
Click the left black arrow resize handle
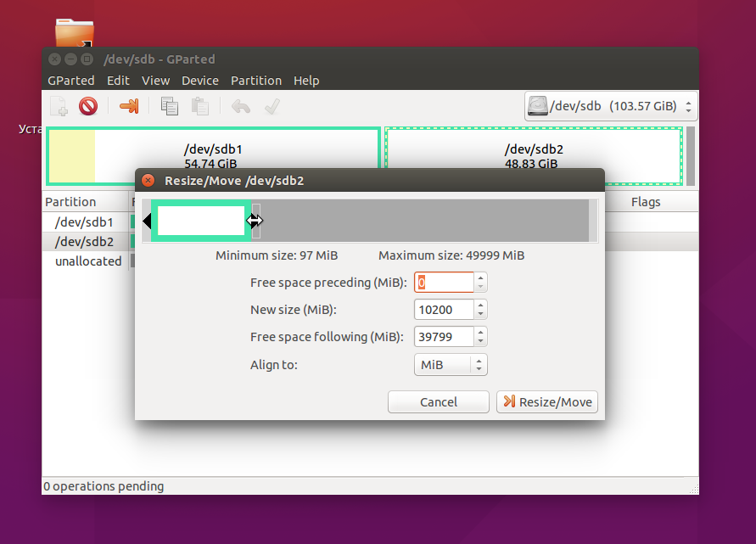point(147,222)
